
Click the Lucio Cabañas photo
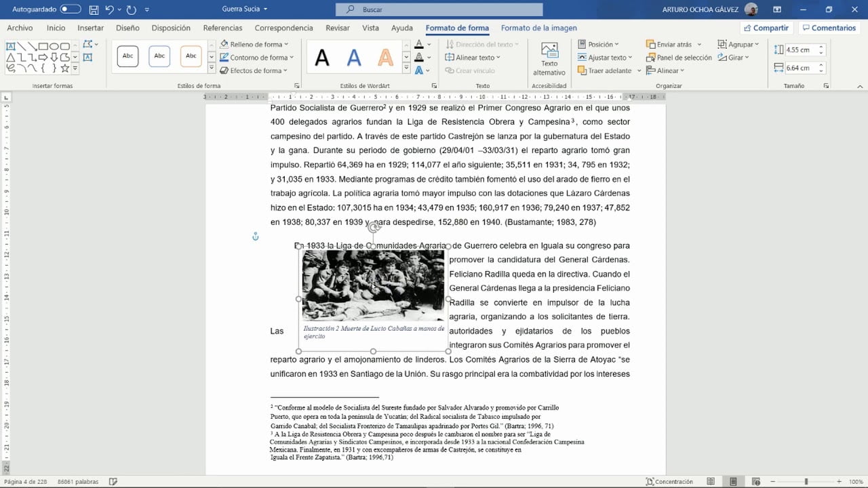(373, 285)
